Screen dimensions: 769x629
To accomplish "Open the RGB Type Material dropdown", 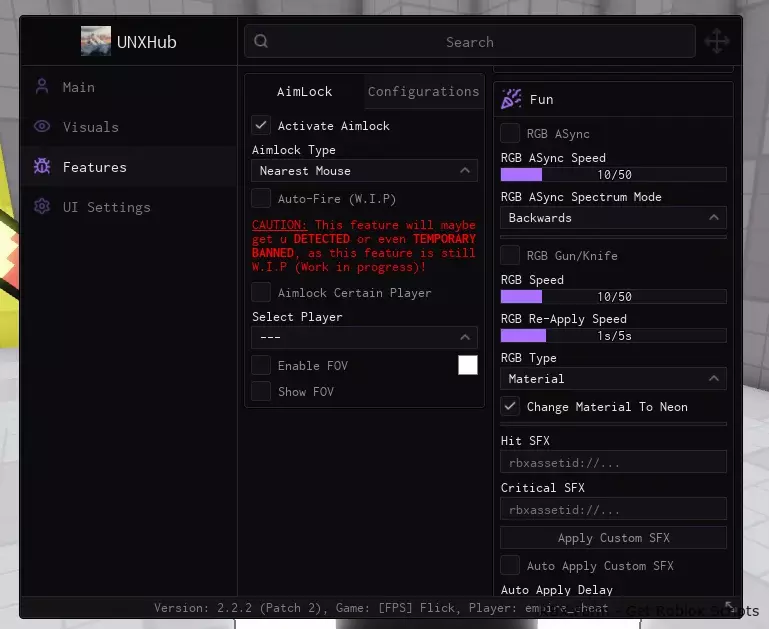I will [x=613, y=378].
